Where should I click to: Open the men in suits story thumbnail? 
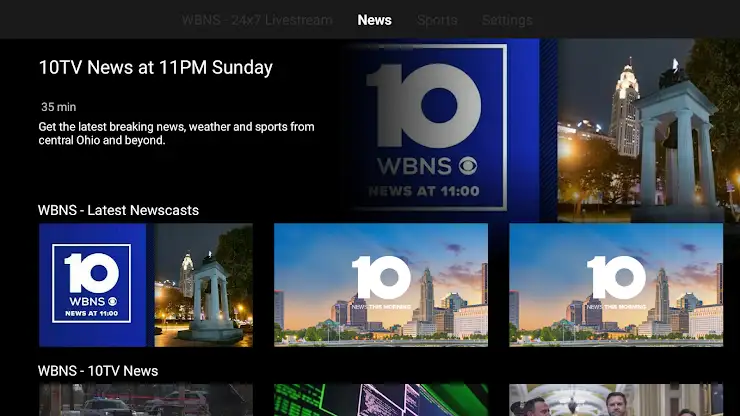coord(616,400)
